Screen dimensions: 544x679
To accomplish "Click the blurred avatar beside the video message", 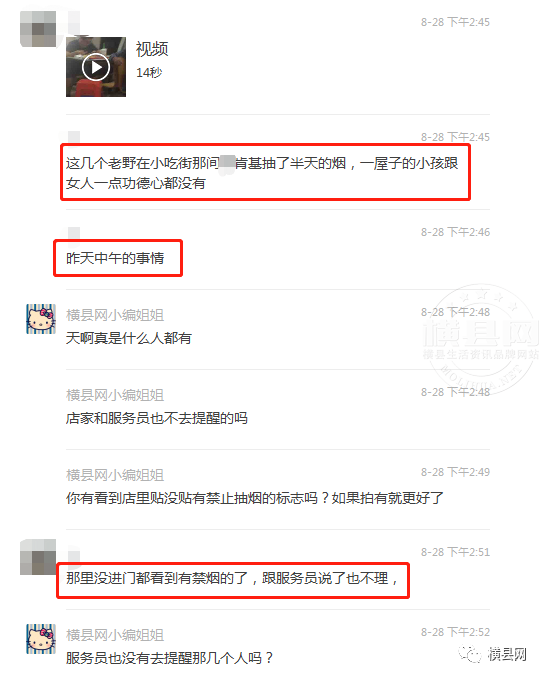I will [x=38, y=29].
